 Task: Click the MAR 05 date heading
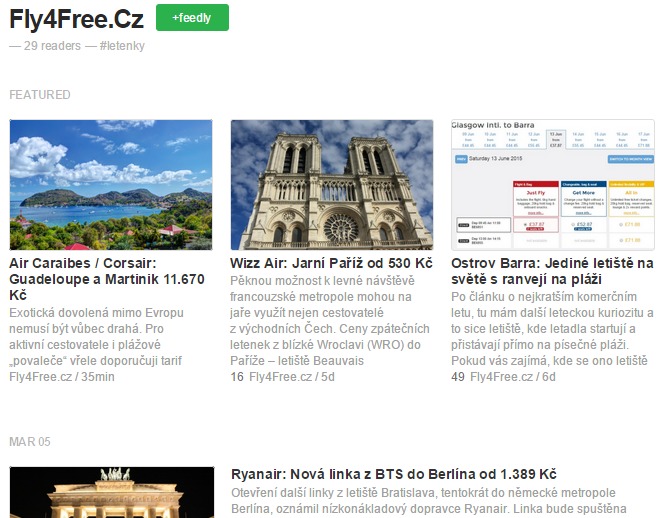30,442
